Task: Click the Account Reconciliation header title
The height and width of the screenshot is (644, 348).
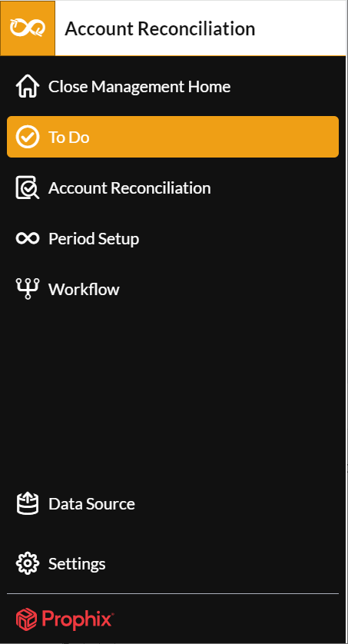Action: (160, 28)
